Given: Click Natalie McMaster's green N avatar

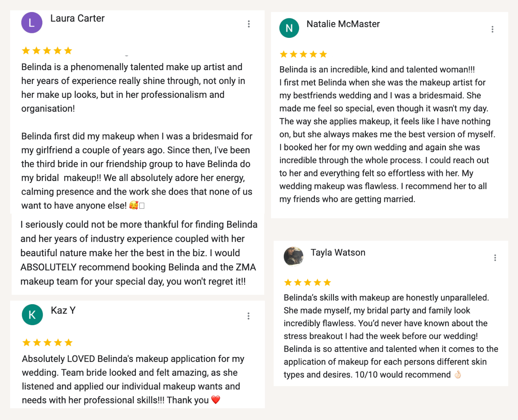Looking at the screenshot, I should click(289, 28).
